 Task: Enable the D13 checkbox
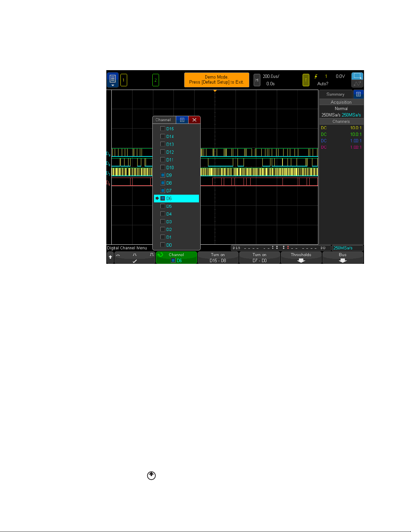click(163, 144)
